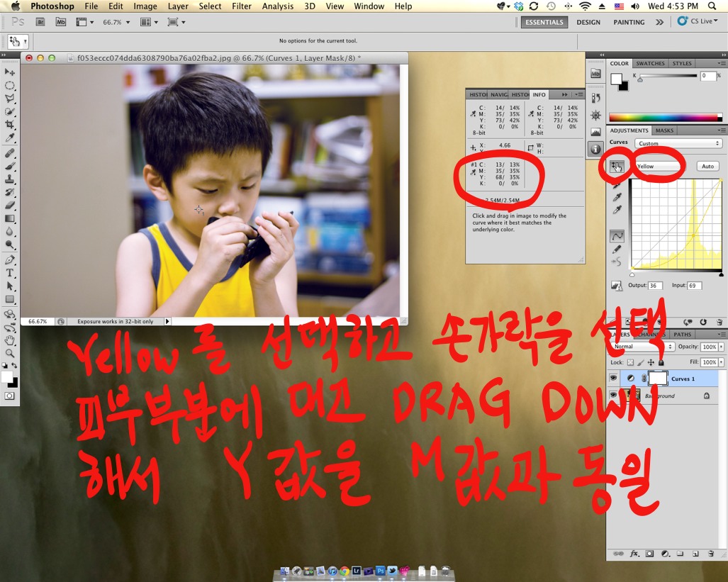Select the Eyedropper tool in the toolbox
This screenshot has height=582, width=728.
pos(10,138)
